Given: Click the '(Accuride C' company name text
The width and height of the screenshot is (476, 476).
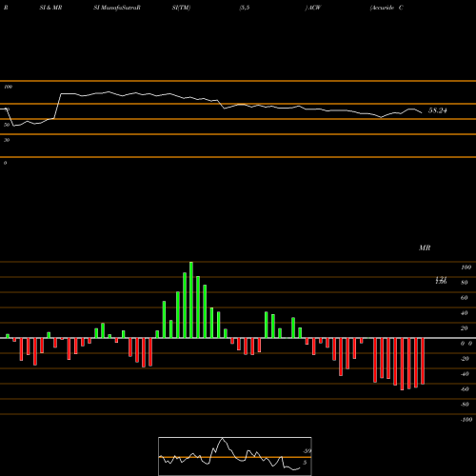Looking at the screenshot, I should [387, 8].
